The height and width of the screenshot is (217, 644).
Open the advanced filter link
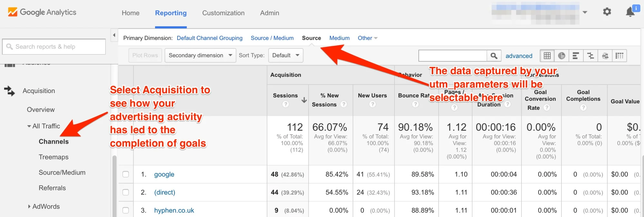pyautogui.click(x=519, y=56)
